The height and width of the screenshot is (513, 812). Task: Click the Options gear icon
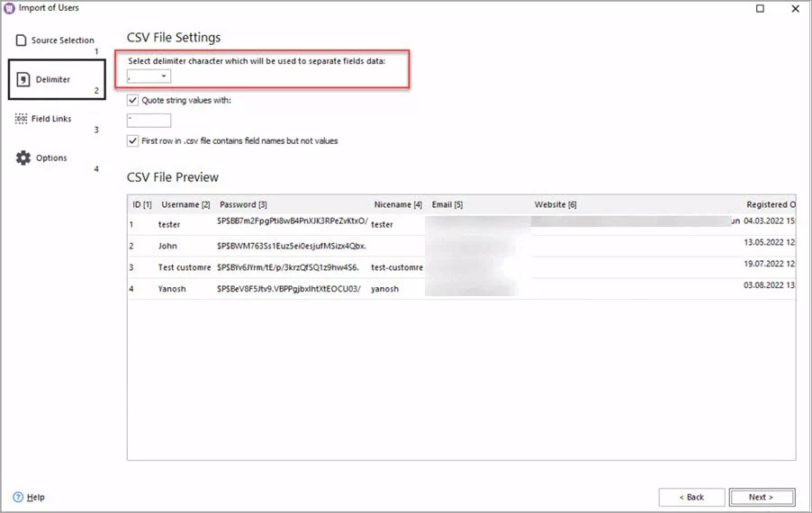pyautogui.click(x=23, y=157)
